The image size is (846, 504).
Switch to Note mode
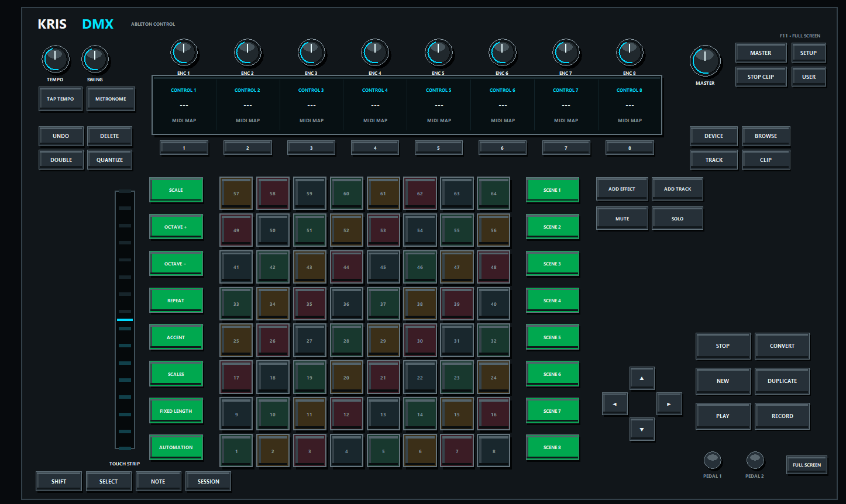click(x=158, y=481)
